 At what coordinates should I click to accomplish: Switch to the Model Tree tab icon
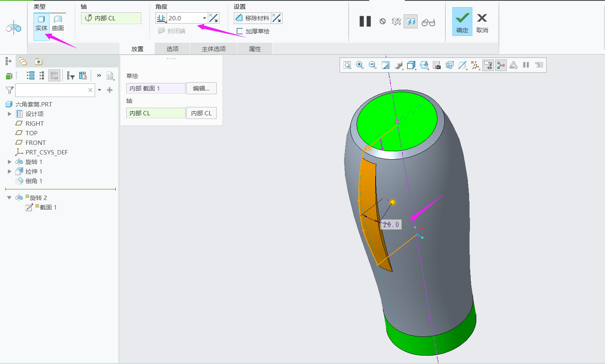coord(8,61)
